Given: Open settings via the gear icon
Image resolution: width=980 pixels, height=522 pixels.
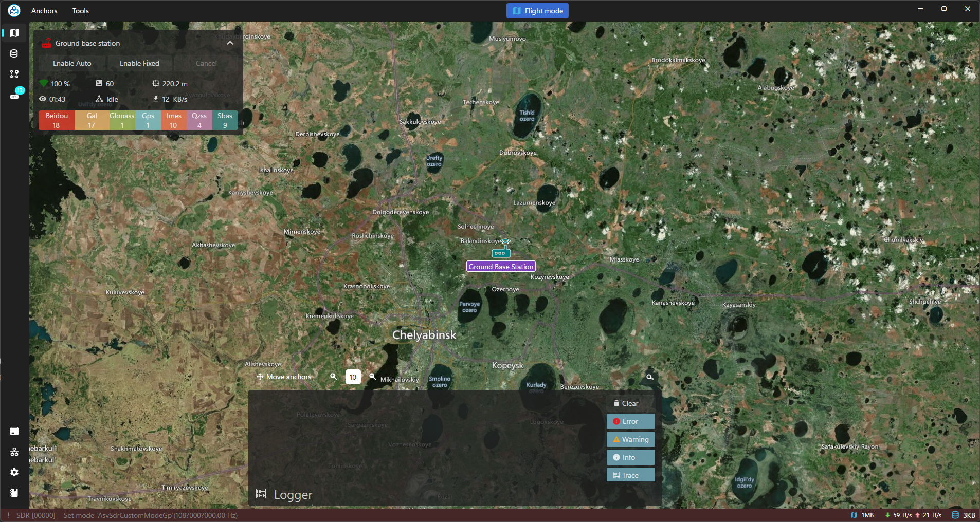Looking at the screenshot, I should tap(14, 472).
